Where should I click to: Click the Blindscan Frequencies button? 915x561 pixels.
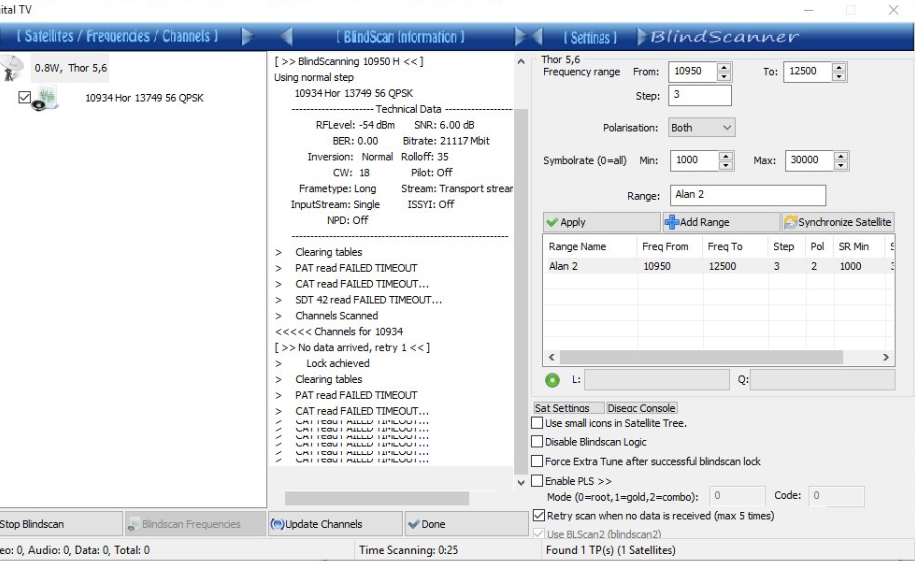pyautogui.click(x=195, y=524)
